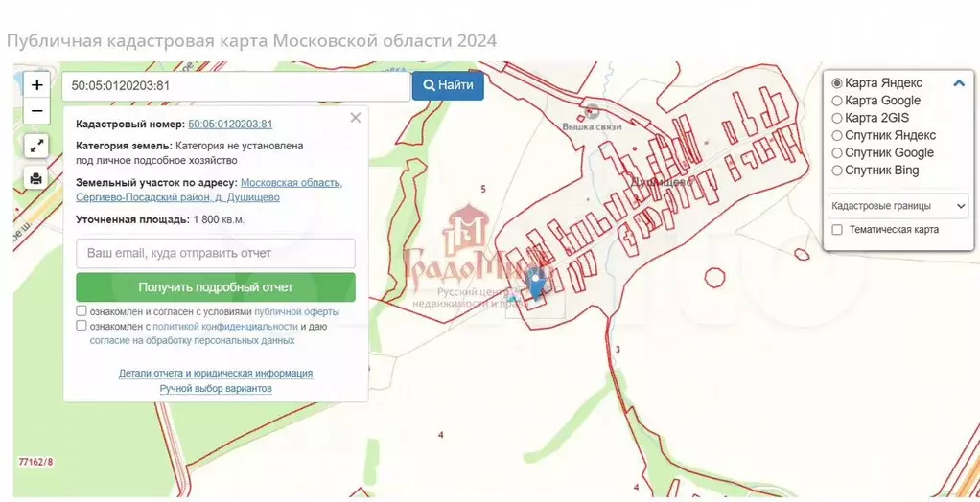The height and width of the screenshot is (502, 980).
Task: Zoom in the map with plus button
Action: 36,85
